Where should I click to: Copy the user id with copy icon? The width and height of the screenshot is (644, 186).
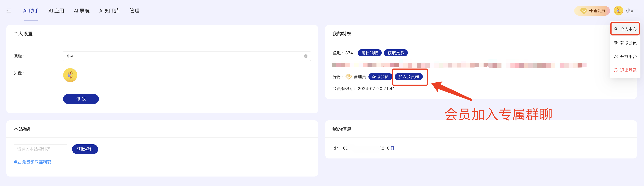(x=393, y=148)
